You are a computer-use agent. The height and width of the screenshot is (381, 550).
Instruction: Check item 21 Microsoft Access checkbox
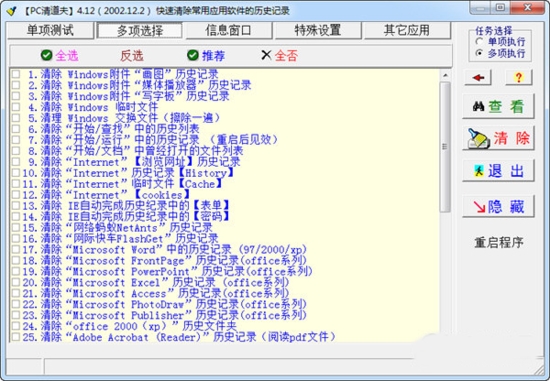[16, 293]
